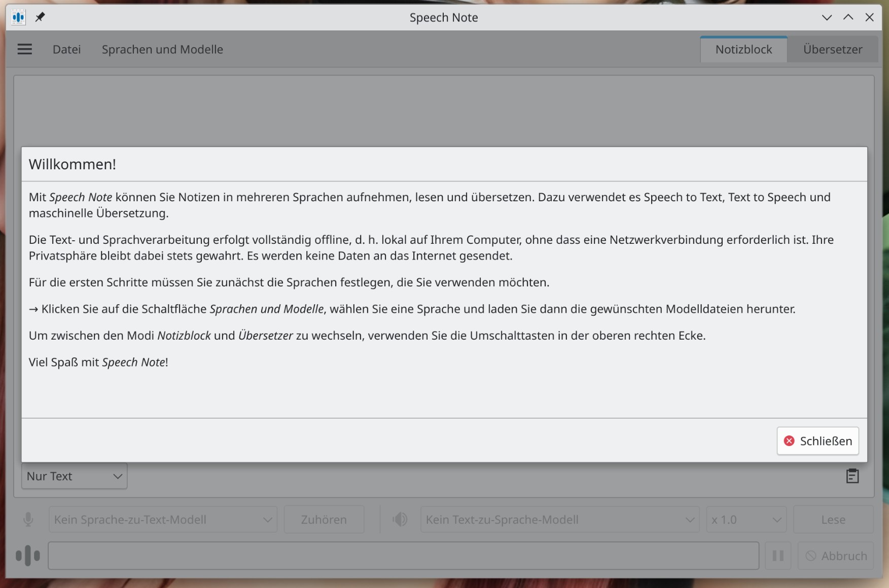Click the pause button

[778, 556]
